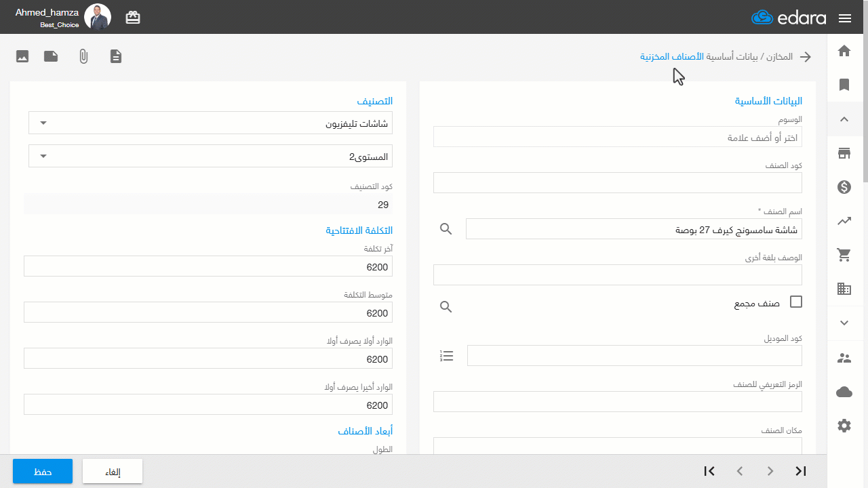Search icon beside صنف مجمع checkbox
The width and height of the screenshot is (868, 488).
coord(446,307)
